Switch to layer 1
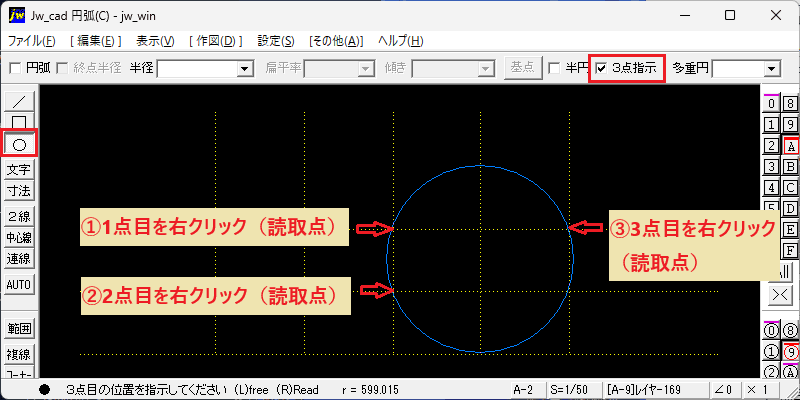This screenshot has width=800, height=400. (771, 124)
